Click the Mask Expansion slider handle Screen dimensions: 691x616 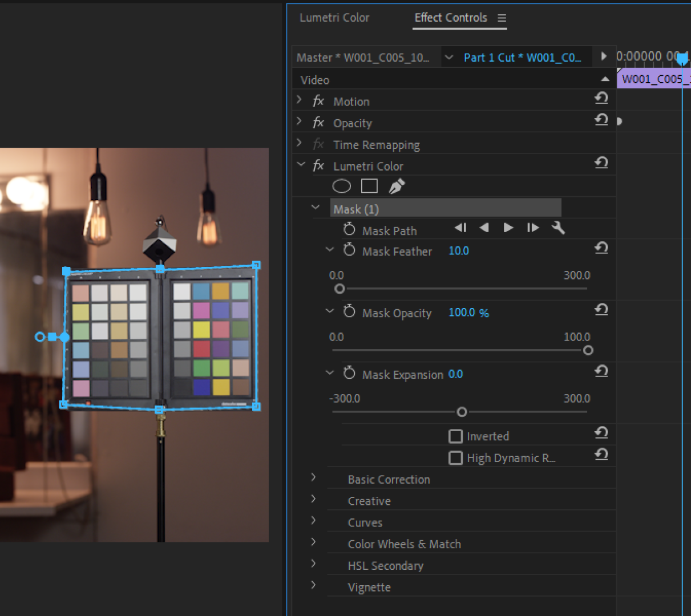click(x=462, y=412)
